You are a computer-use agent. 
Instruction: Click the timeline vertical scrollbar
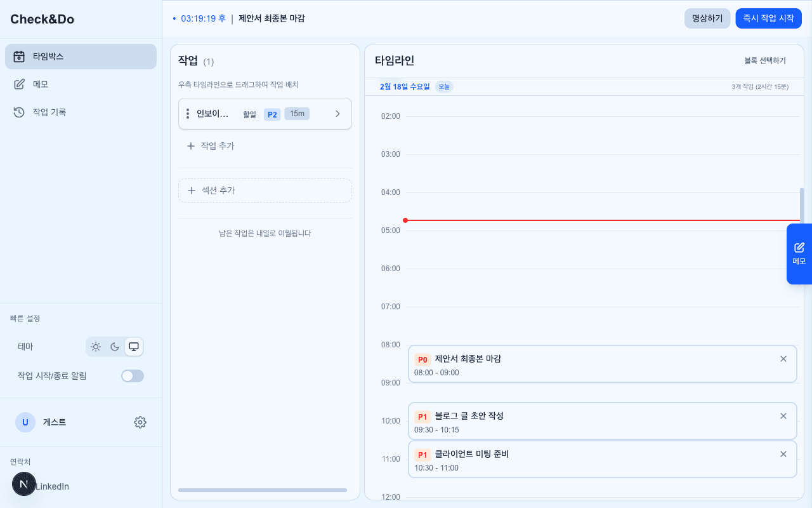point(802,206)
